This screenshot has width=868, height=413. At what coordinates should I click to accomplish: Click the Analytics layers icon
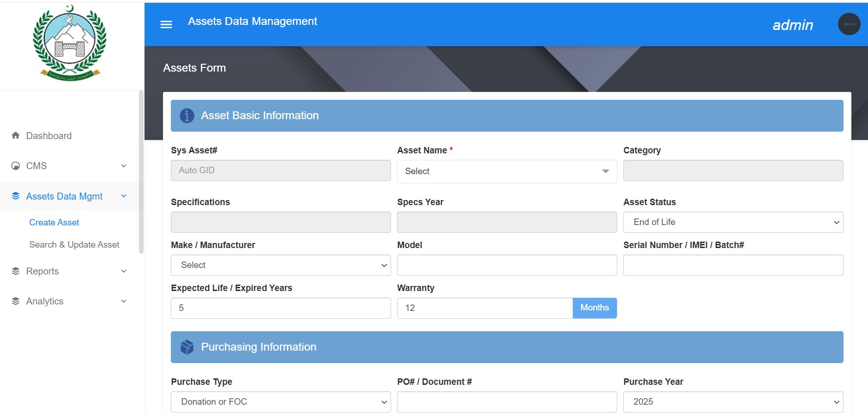click(16, 301)
